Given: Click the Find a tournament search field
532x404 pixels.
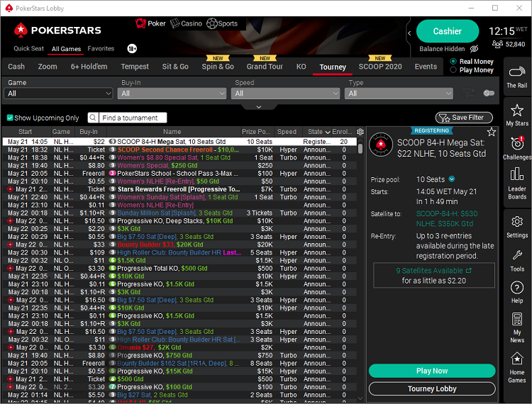Looking at the screenshot, I should pyautogui.click(x=128, y=118).
